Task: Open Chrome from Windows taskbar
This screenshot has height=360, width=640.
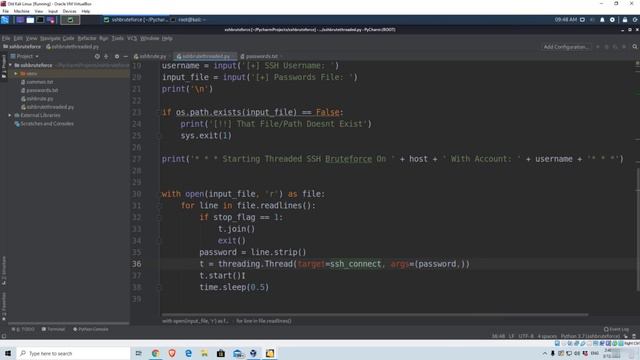Action: [156, 353]
